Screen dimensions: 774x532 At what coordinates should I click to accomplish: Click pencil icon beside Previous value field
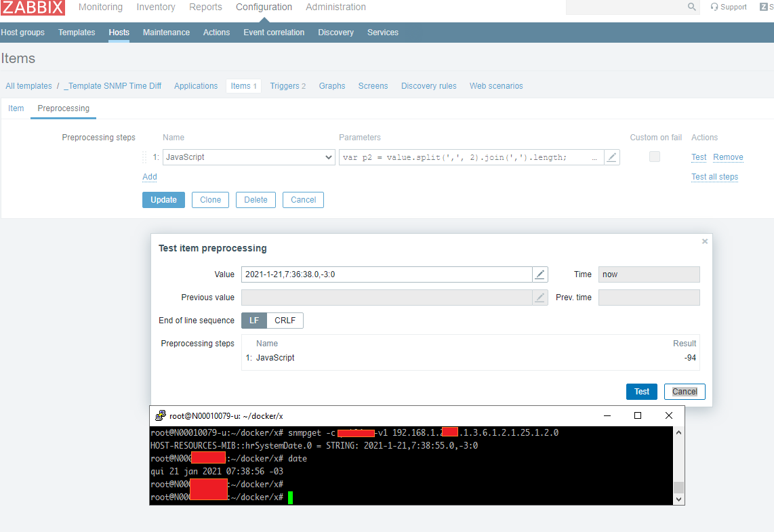[x=540, y=298]
